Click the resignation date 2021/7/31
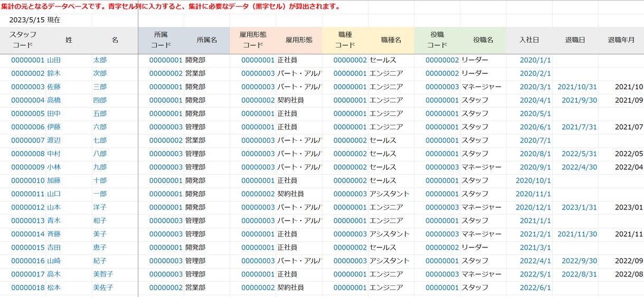Image resolution: width=644 pixels, height=297 pixels. 579,127
